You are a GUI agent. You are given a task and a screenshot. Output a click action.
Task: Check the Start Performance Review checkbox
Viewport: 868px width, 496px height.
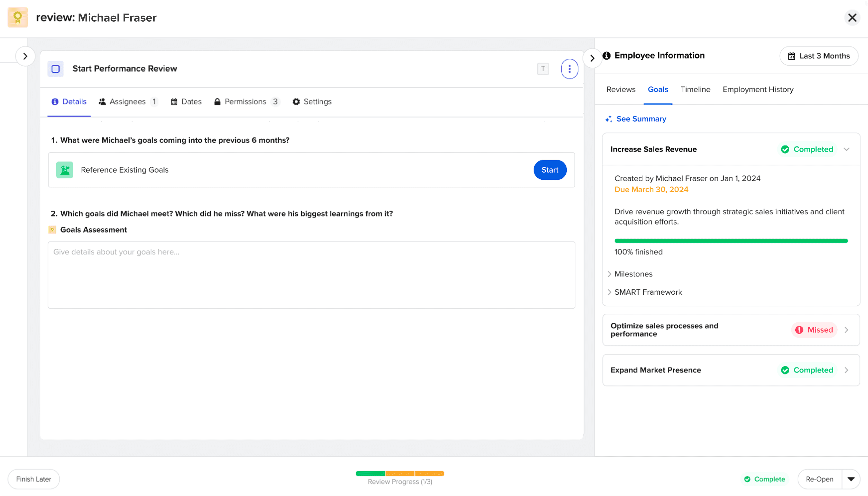[x=56, y=69]
